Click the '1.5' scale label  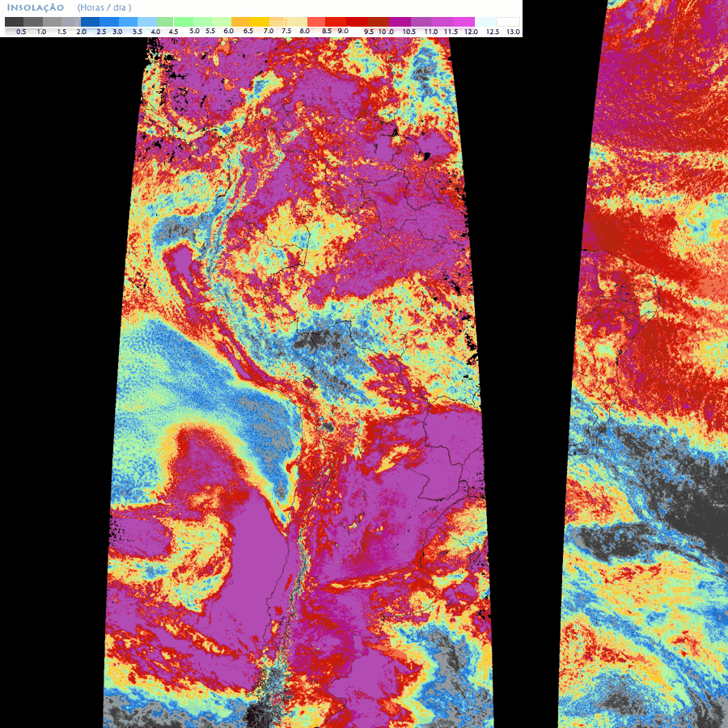tap(61, 32)
